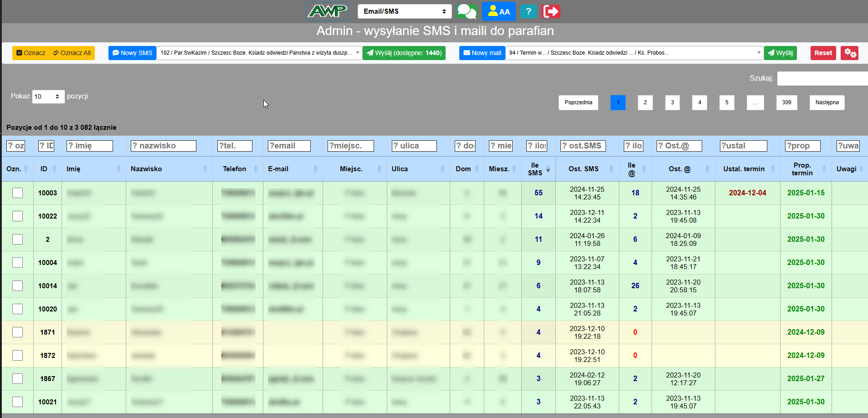
Task: Open the Email/SMS module dropdown
Action: pyautogui.click(x=404, y=11)
